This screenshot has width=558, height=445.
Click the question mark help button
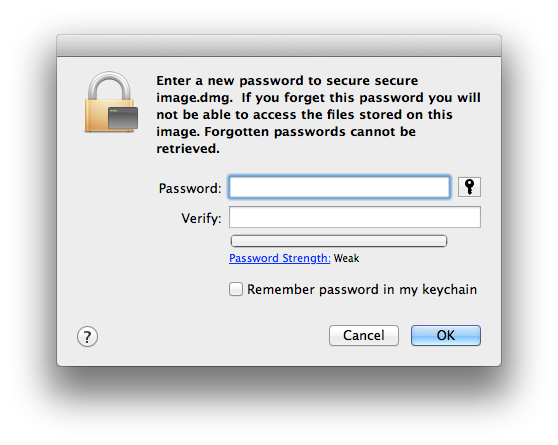click(87, 336)
